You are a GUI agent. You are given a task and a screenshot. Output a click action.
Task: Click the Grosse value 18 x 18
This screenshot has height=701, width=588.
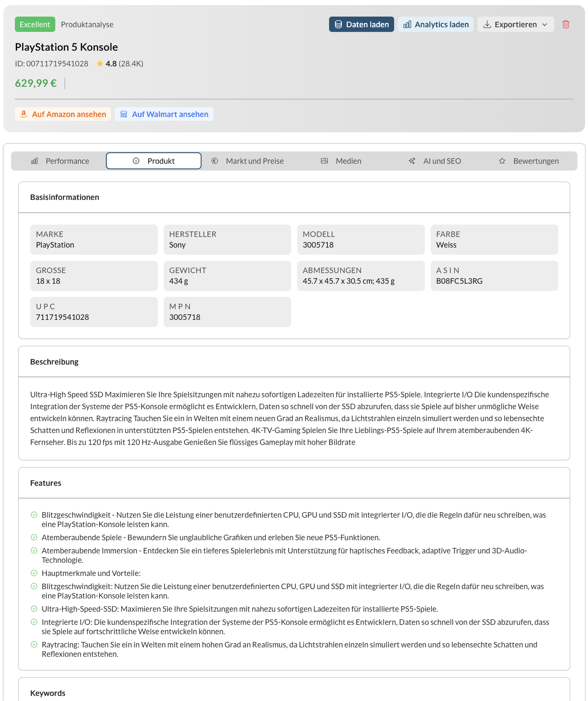pyautogui.click(x=48, y=281)
